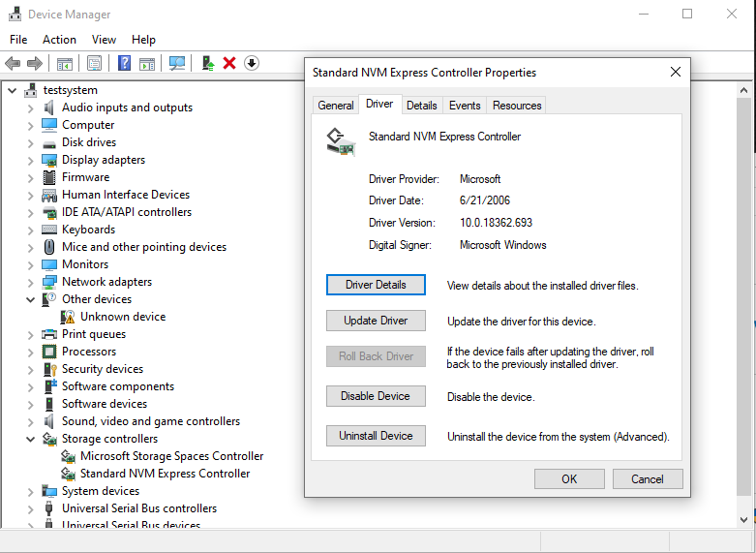Select the Keyboards icon
The image size is (756, 553).
coord(49,230)
